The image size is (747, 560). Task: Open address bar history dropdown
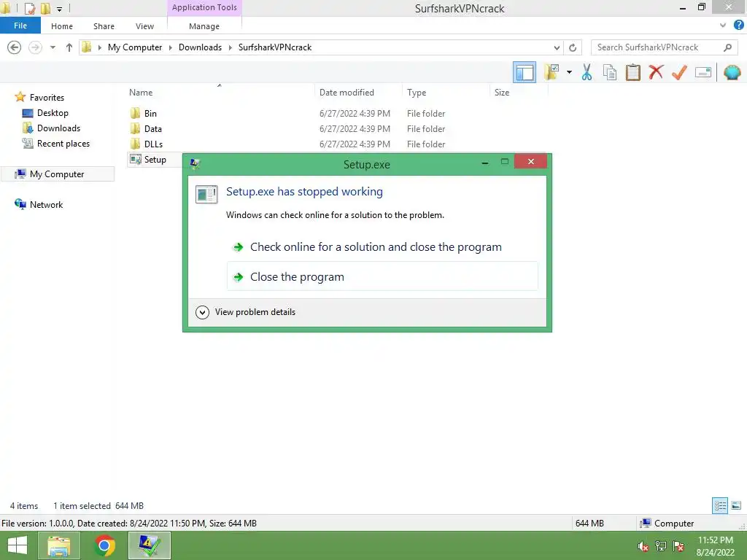[x=557, y=47]
